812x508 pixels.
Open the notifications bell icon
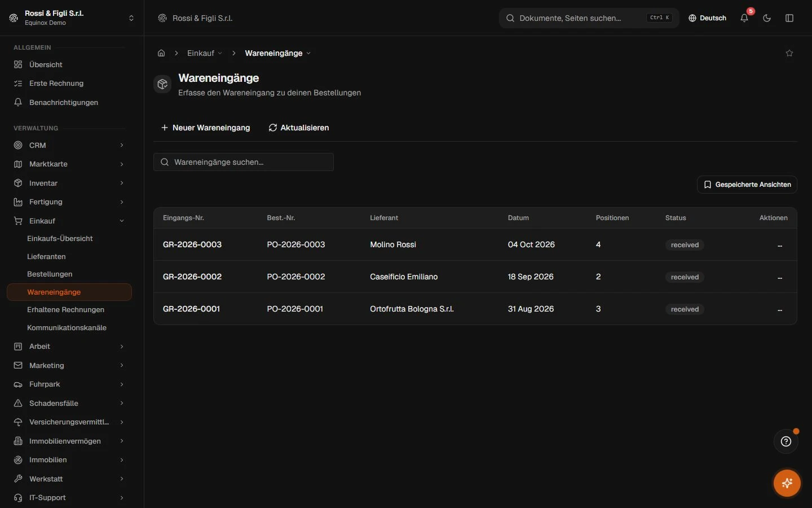(744, 18)
